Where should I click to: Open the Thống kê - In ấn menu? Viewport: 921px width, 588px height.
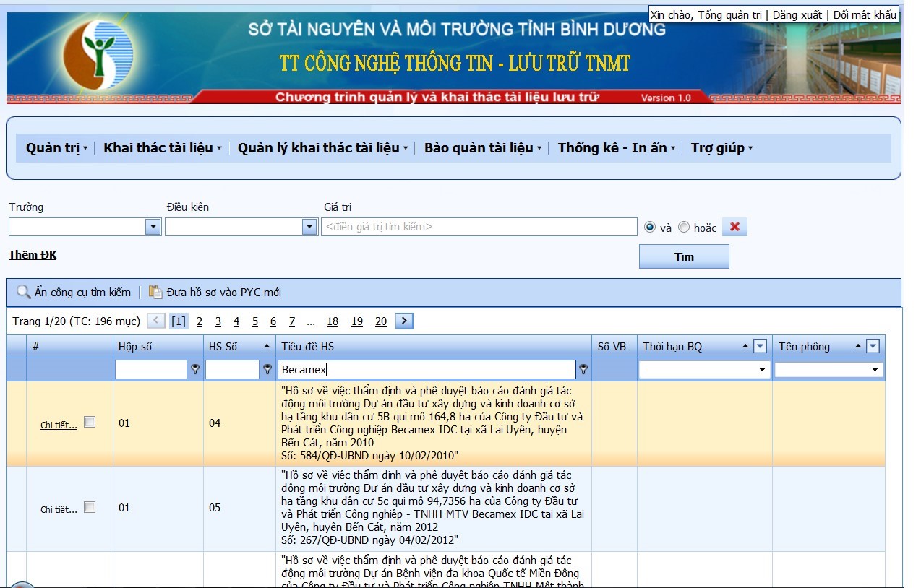616,148
